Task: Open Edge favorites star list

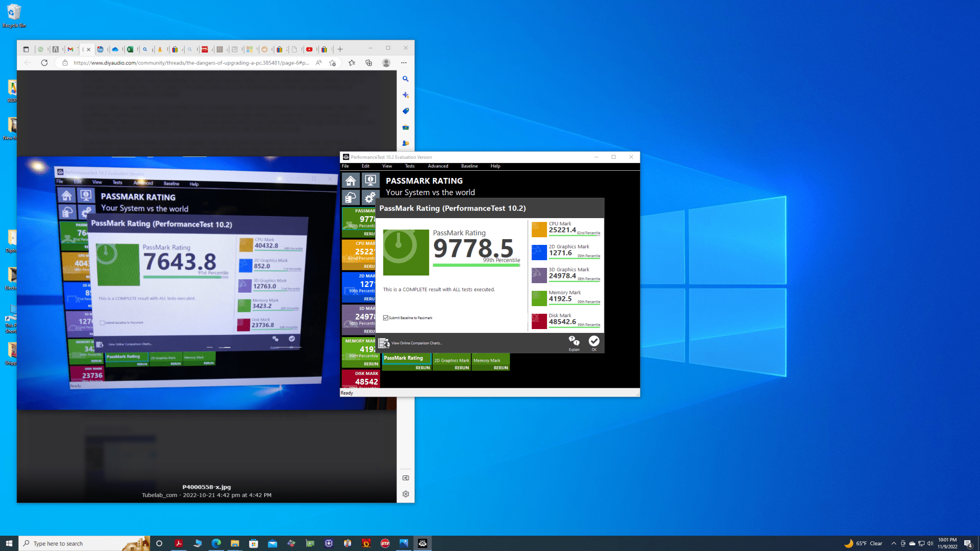Action: pyautogui.click(x=352, y=63)
